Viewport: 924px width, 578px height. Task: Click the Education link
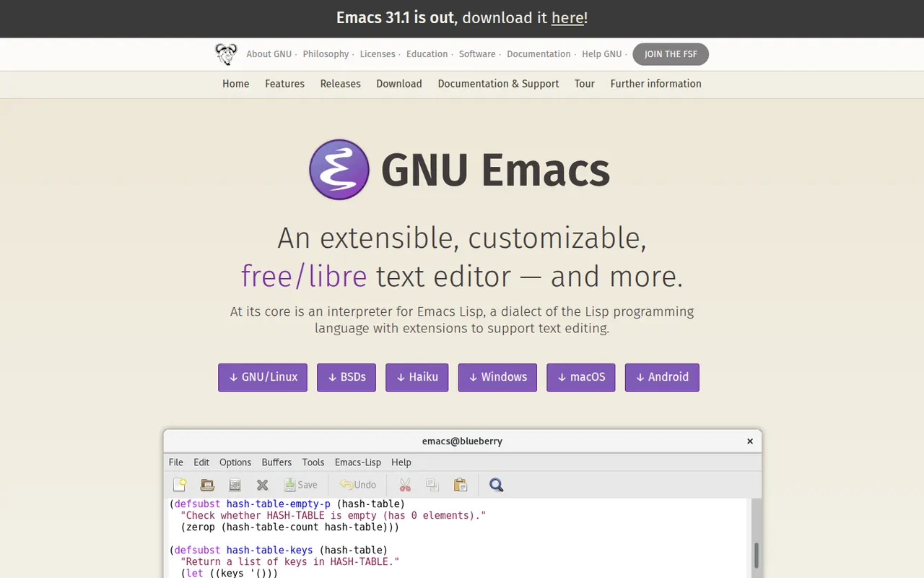tap(427, 54)
